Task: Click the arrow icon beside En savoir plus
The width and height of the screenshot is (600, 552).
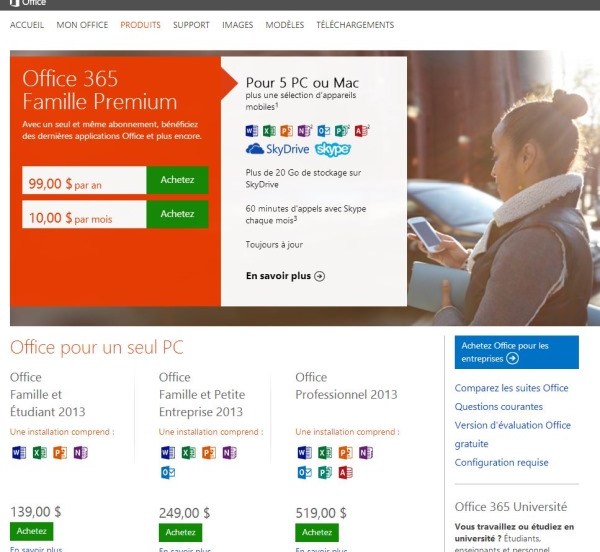Action: tap(320, 276)
